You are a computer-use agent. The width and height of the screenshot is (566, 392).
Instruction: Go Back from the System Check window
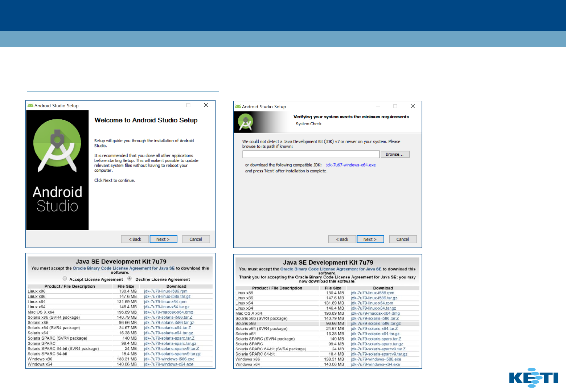(x=342, y=239)
